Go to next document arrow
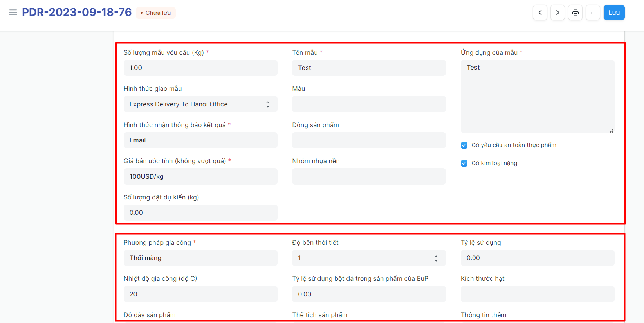The width and height of the screenshot is (644, 323). pos(557,13)
